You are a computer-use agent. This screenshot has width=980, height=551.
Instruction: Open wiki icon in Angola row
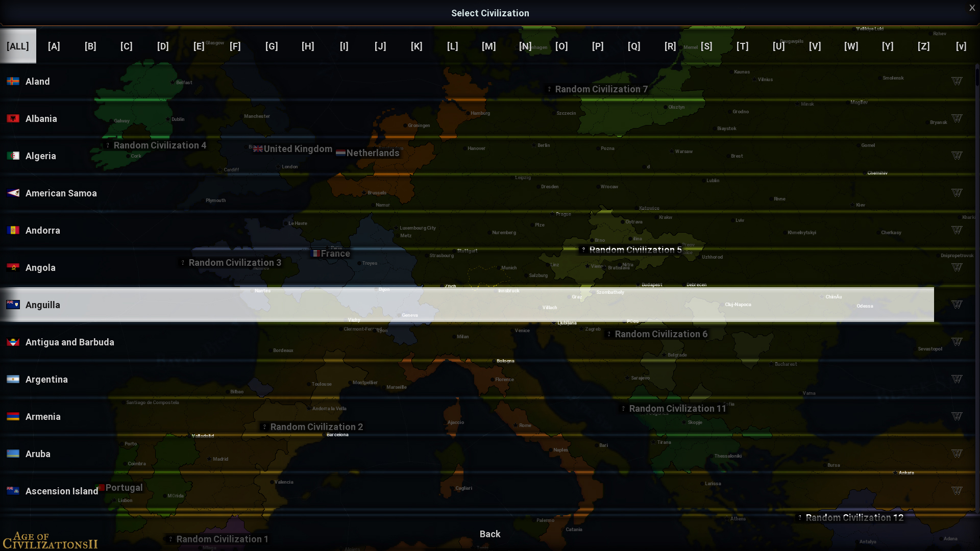click(957, 267)
